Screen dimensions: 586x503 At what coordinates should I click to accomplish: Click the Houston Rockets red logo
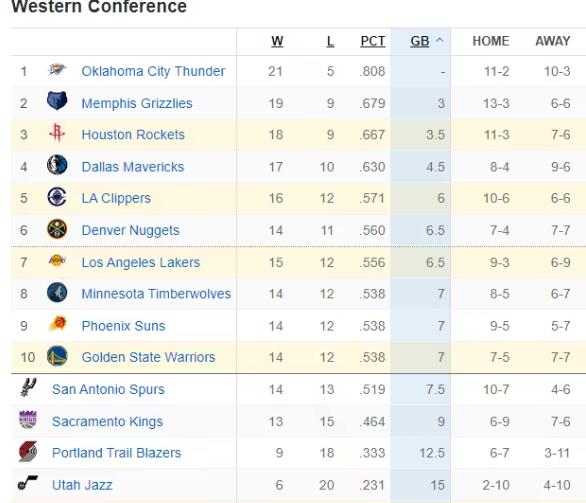tap(57, 133)
